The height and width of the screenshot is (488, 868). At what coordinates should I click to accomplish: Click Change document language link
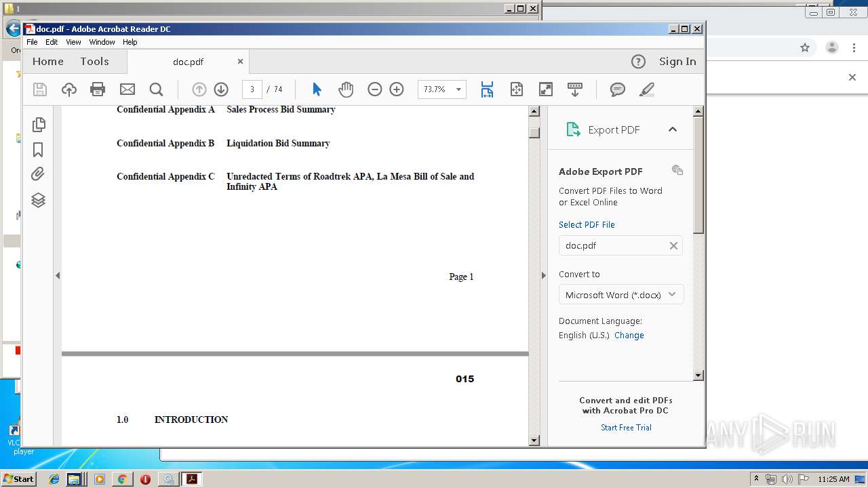point(629,335)
